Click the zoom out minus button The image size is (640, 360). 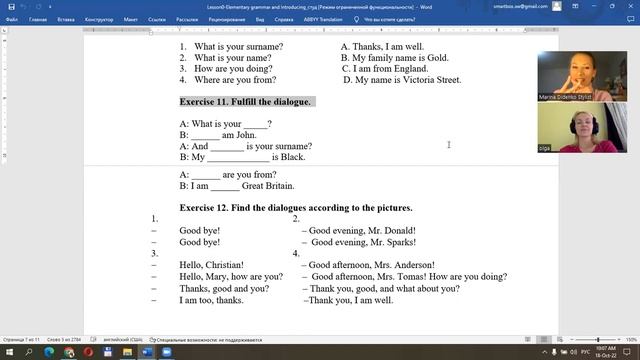[571, 340]
